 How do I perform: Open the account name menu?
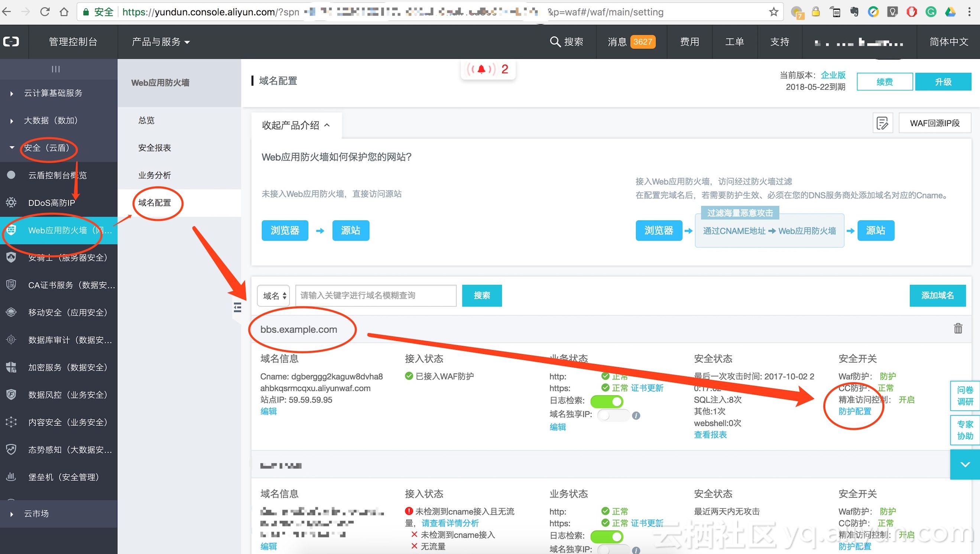pos(859,42)
